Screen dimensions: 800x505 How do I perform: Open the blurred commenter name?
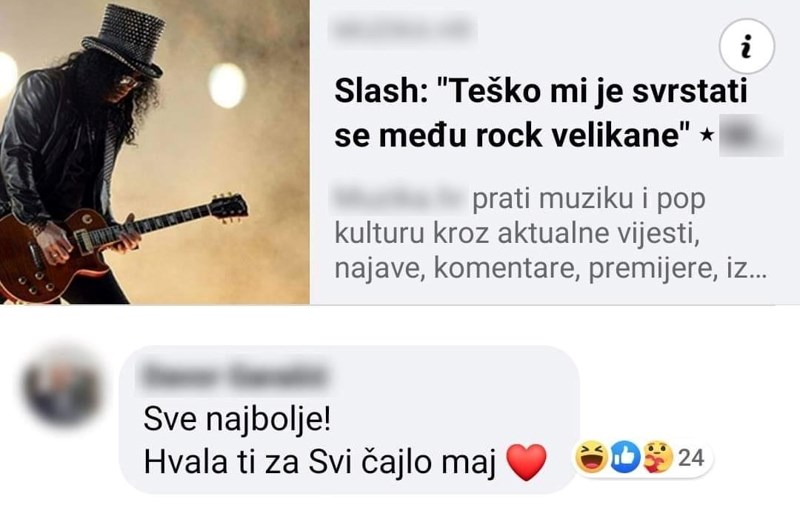coord(234,376)
